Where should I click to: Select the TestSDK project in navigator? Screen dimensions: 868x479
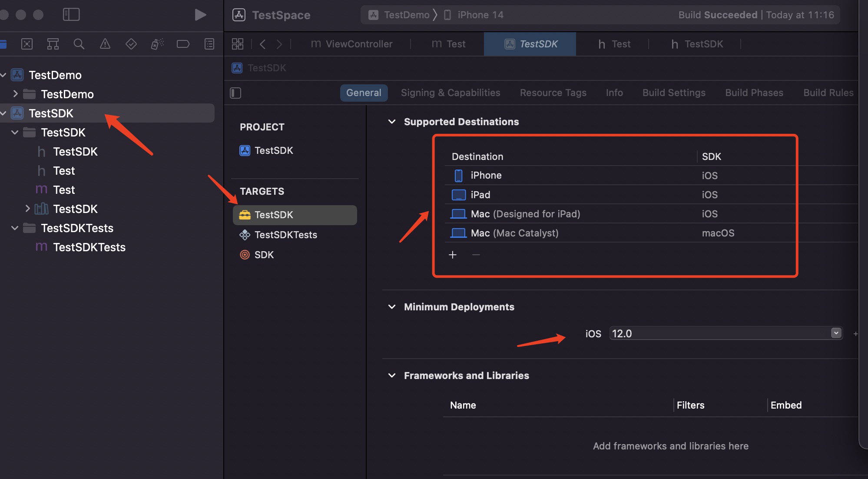point(107,113)
